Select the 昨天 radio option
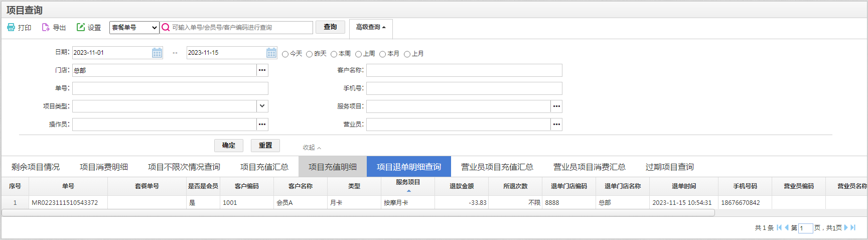The width and height of the screenshot is (868, 240). [309, 54]
